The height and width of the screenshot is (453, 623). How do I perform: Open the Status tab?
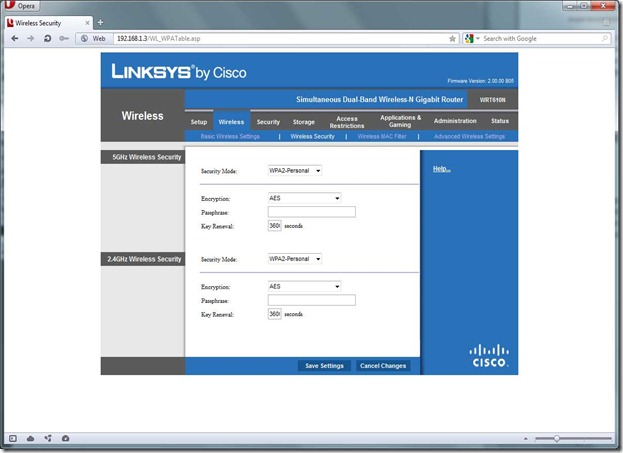tap(499, 121)
